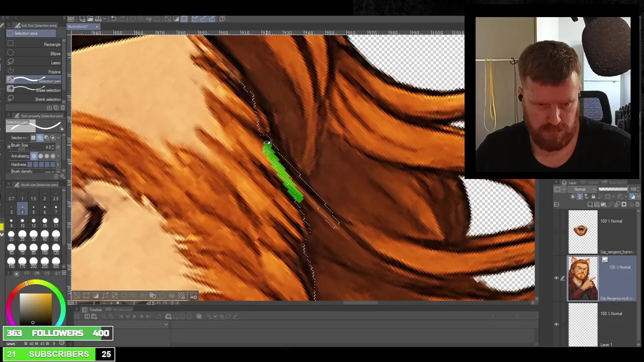
Task: Click Crop in the selection launcher
Action: click(x=86, y=296)
